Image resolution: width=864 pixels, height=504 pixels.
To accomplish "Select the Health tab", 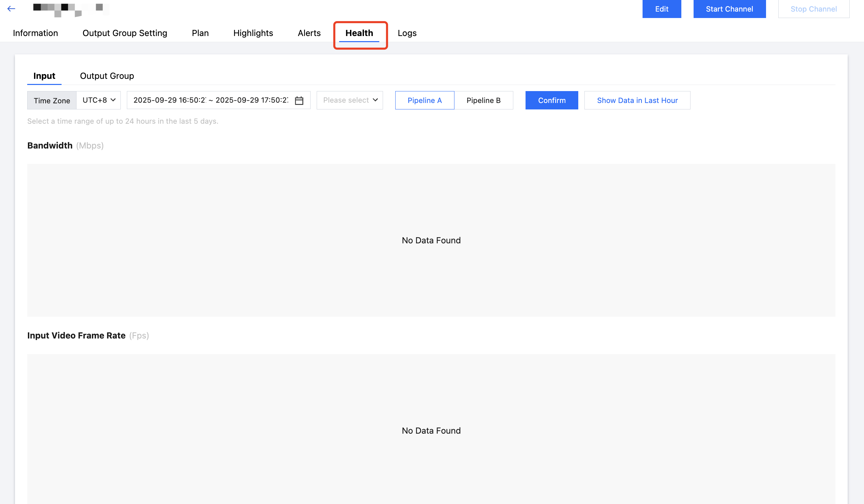I will pyautogui.click(x=359, y=33).
